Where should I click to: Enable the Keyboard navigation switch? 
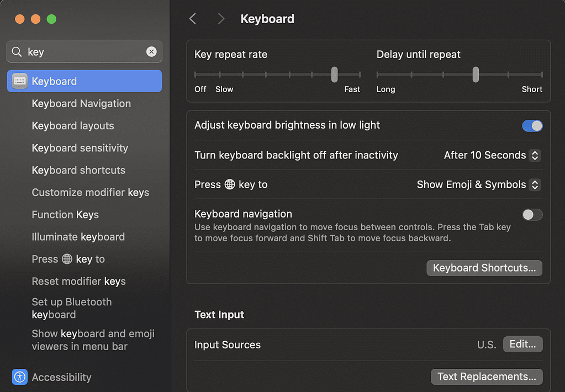pos(532,214)
